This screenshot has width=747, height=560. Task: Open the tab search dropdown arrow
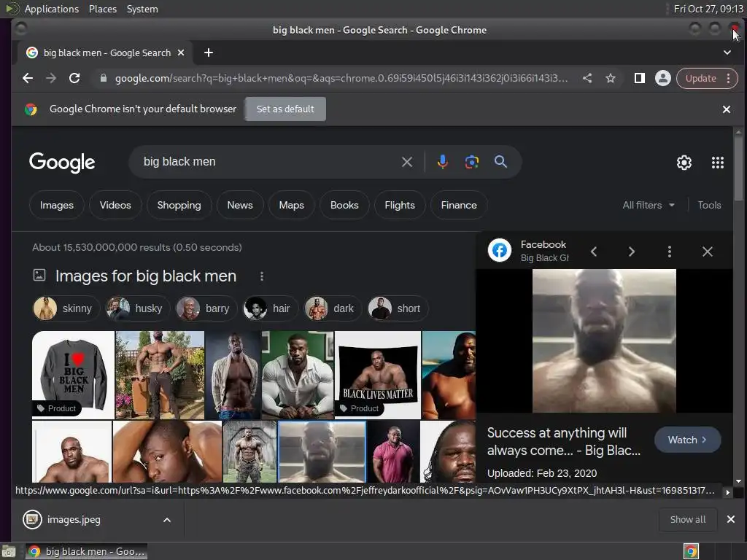(727, 52)
